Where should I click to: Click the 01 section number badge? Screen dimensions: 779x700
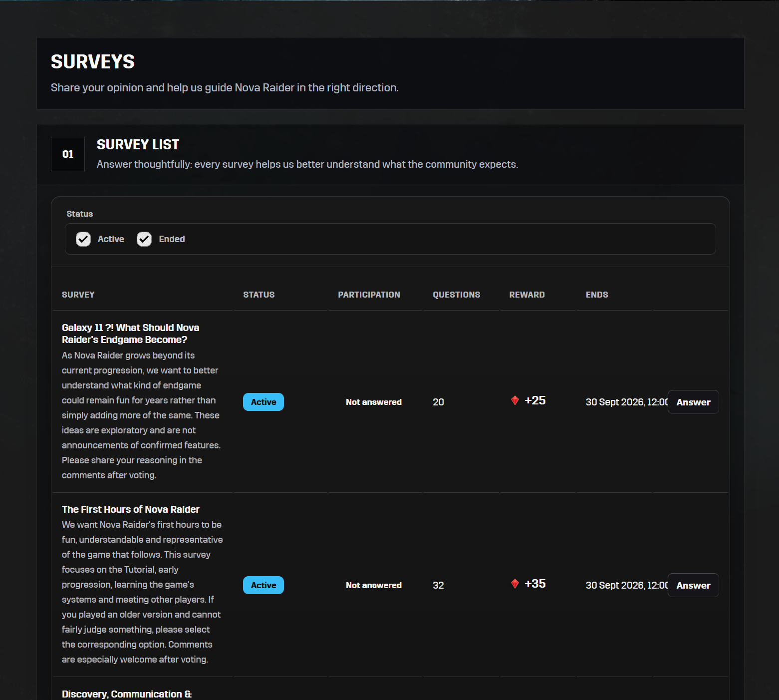[x=68, y=154]
